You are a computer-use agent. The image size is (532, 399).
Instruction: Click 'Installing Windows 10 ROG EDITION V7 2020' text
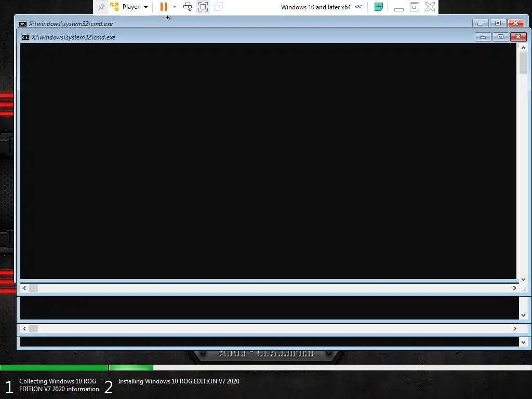[179, 381]
